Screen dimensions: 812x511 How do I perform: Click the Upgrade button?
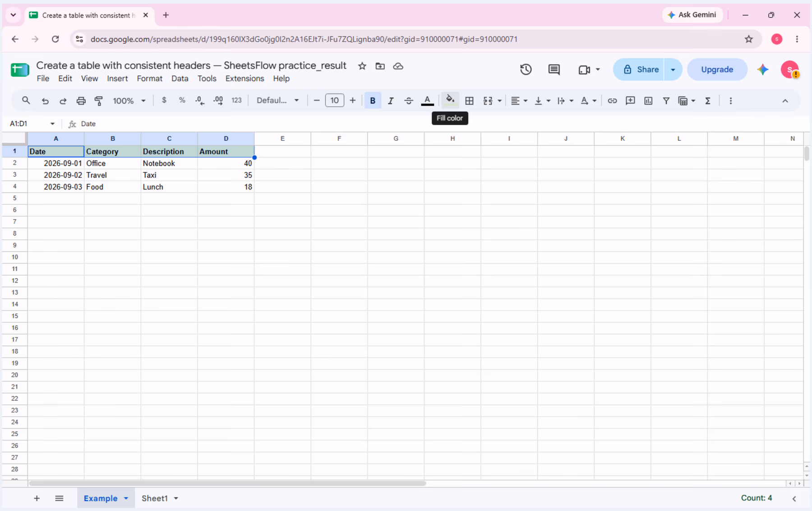(x=717, y=70)
